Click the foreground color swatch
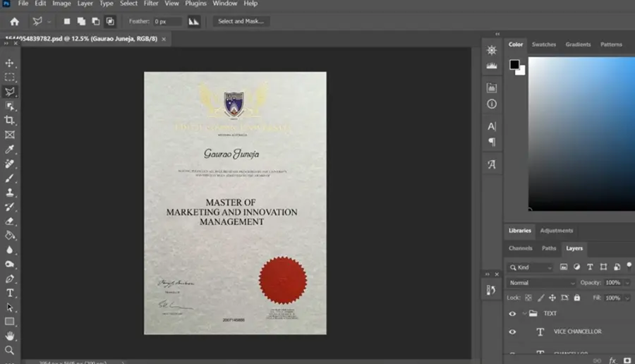 (514, 64)
